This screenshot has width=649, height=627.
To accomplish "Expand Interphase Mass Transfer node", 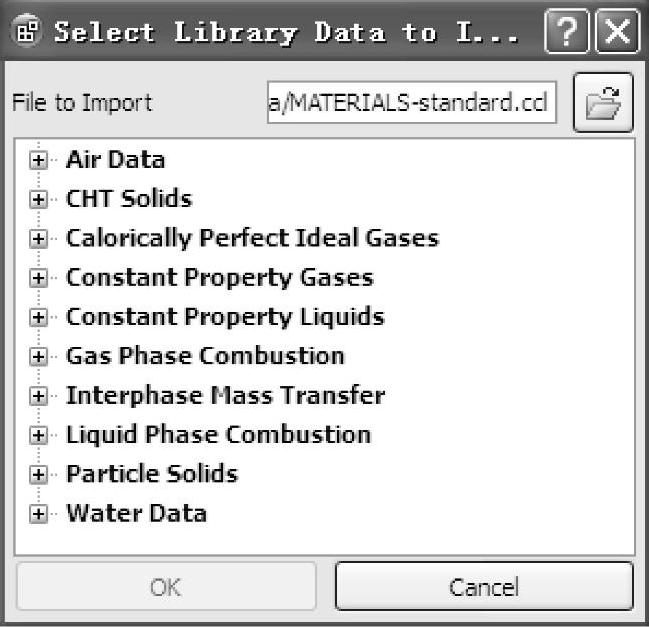I will (x=39, y=396).
